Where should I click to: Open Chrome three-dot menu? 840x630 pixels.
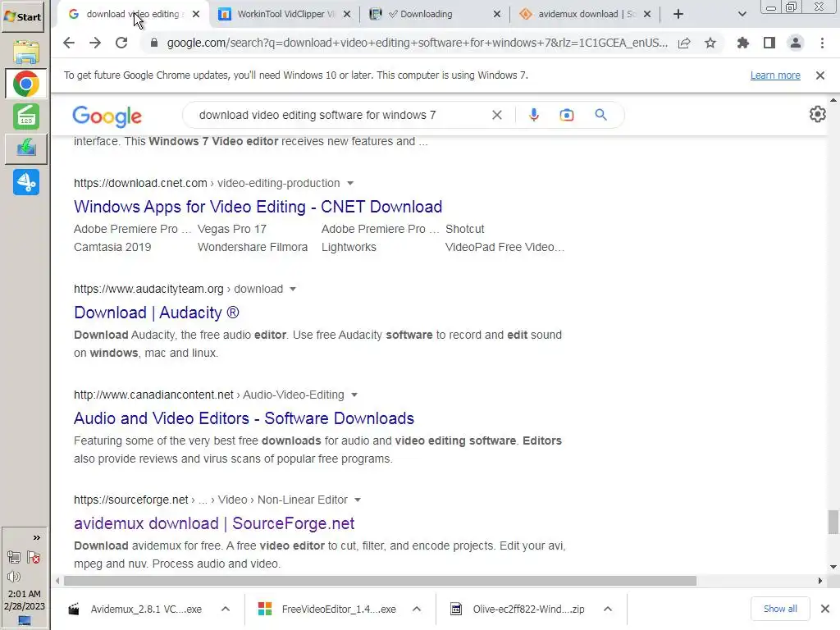pos(822,43)
